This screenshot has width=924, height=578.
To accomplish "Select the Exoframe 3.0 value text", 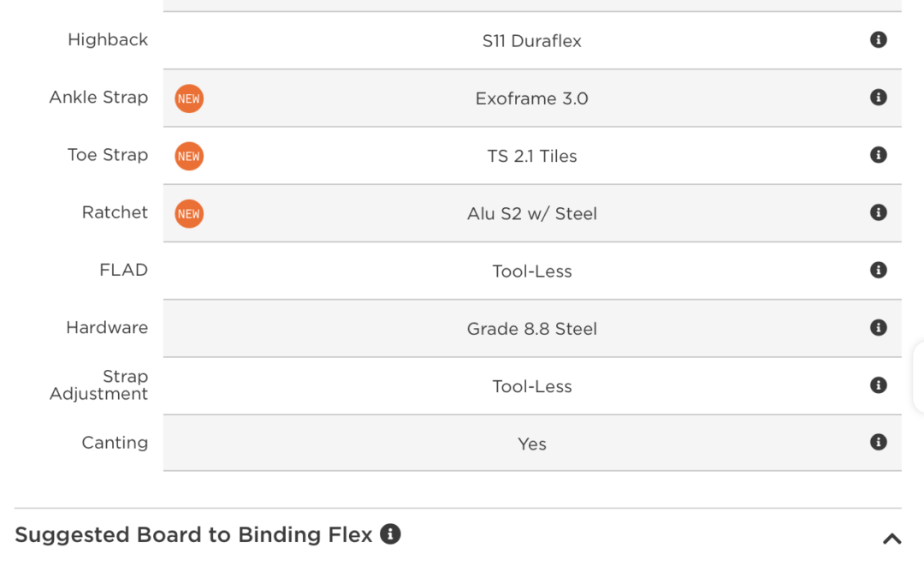I will coord(531,98).
